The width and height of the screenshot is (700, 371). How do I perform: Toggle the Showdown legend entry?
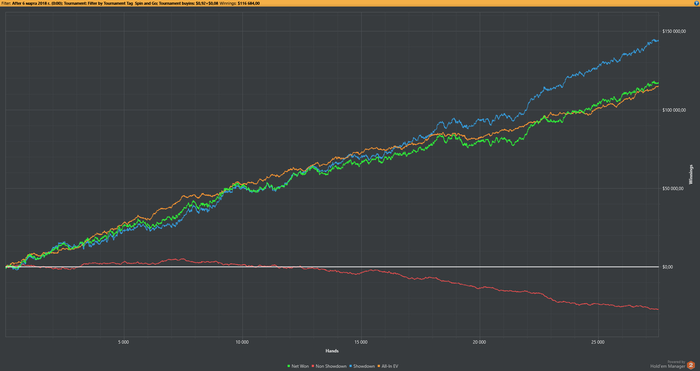[x=362, y=366]
